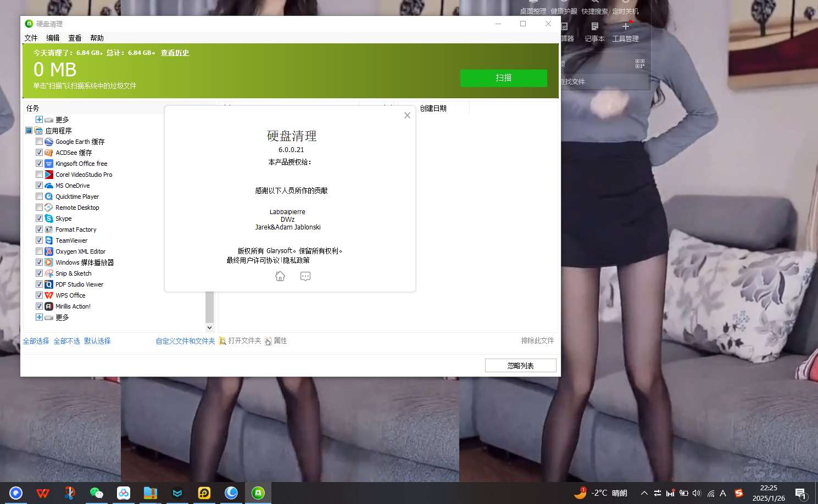Open the 帮助 menu

[97, 38]
